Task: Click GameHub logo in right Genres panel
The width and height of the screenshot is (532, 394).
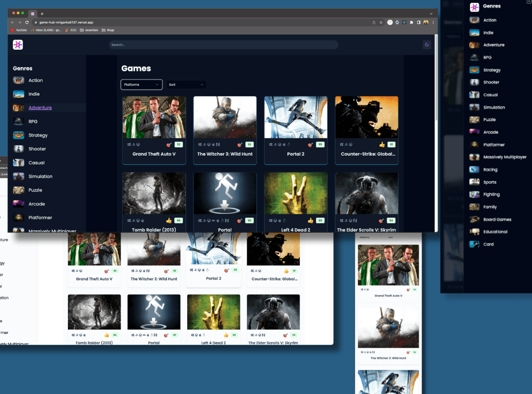Action: pyautogui.click(x=474, y=7)
